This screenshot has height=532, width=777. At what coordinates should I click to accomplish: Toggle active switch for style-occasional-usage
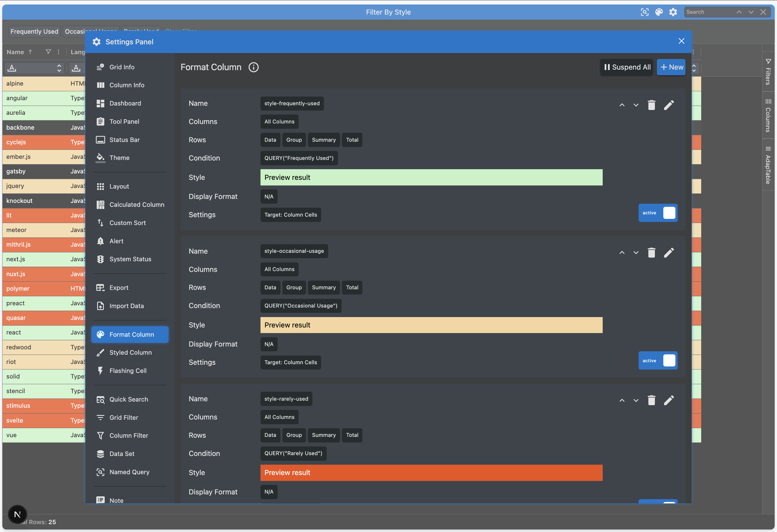(x=658, y=361)
